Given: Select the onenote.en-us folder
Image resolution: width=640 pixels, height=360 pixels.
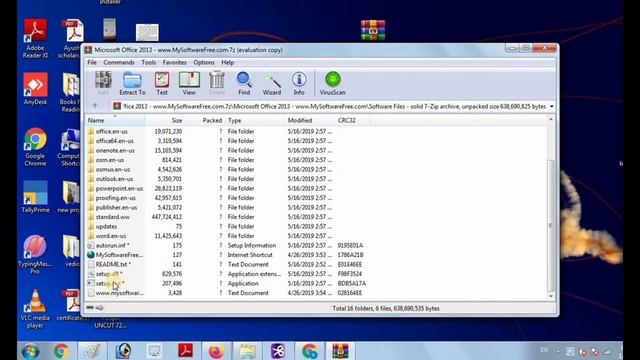Looking at the screenshot, I should click(x=115, y=150).
